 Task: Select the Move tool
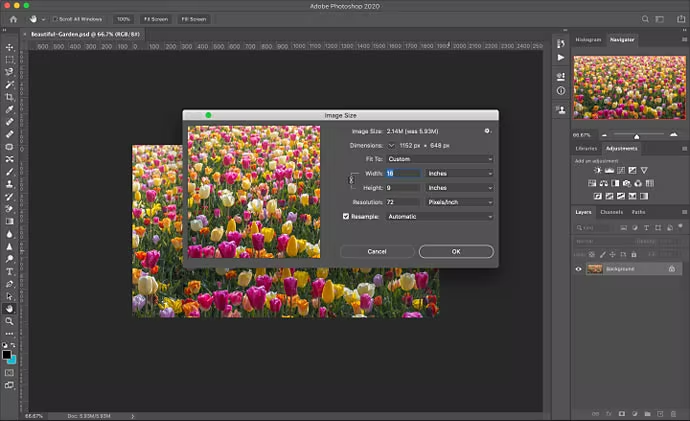click(9, 47)
